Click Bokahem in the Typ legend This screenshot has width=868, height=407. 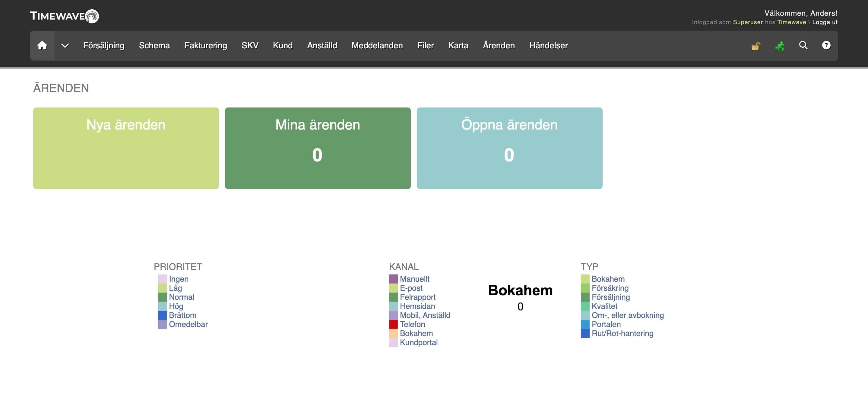point(608,279)
